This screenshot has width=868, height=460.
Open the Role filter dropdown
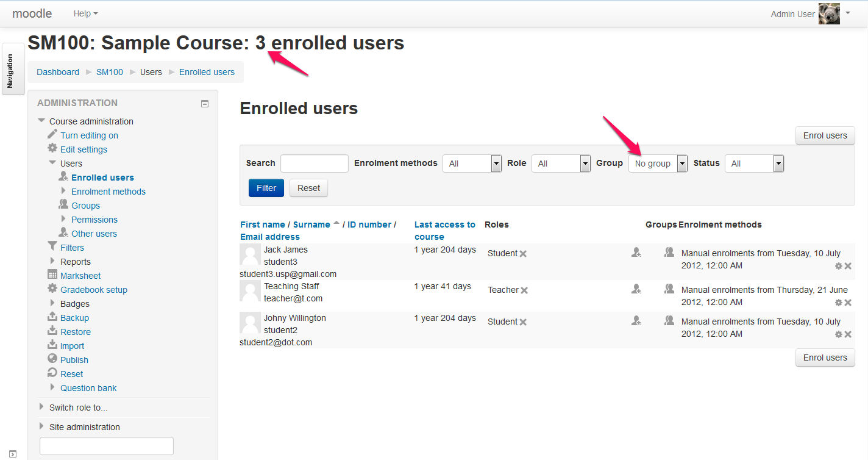561,164
